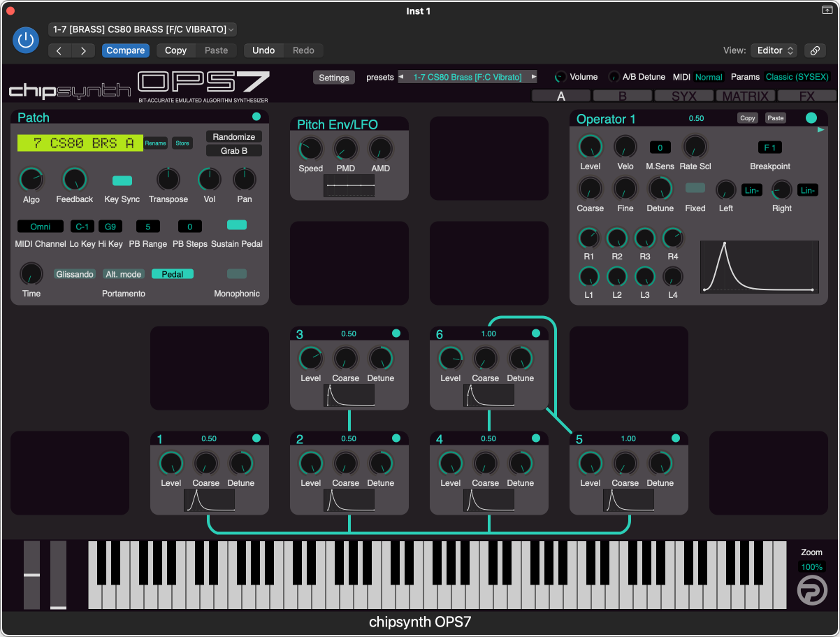Click operator 3 Level knob
The width and height of the screenshot is (840, 637).
coord(310,359)
